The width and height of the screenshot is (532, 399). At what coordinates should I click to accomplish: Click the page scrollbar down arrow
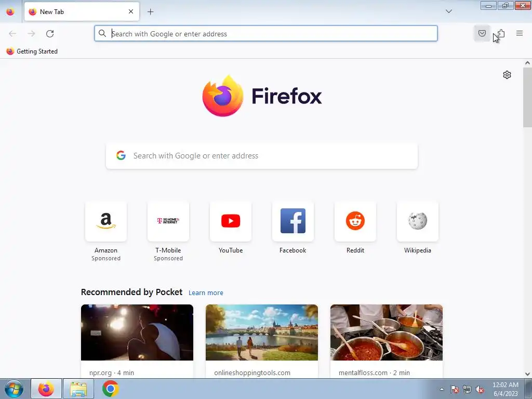(x=527, y=374)
